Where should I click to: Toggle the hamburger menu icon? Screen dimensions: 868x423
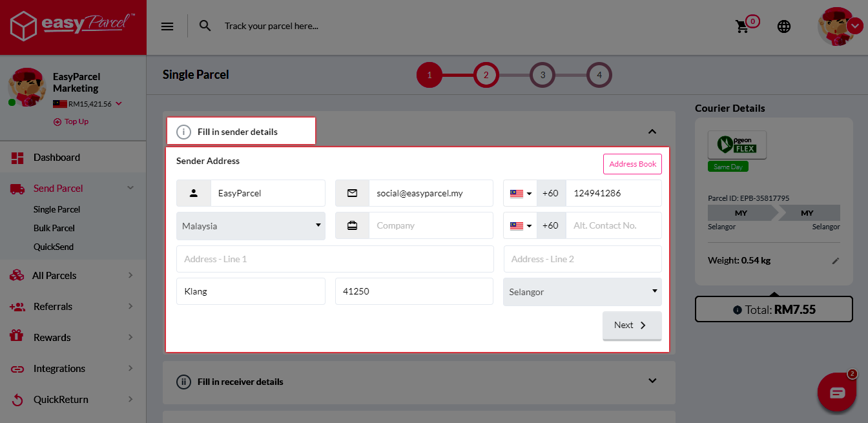pyautogui.click(x=167, y=26)
